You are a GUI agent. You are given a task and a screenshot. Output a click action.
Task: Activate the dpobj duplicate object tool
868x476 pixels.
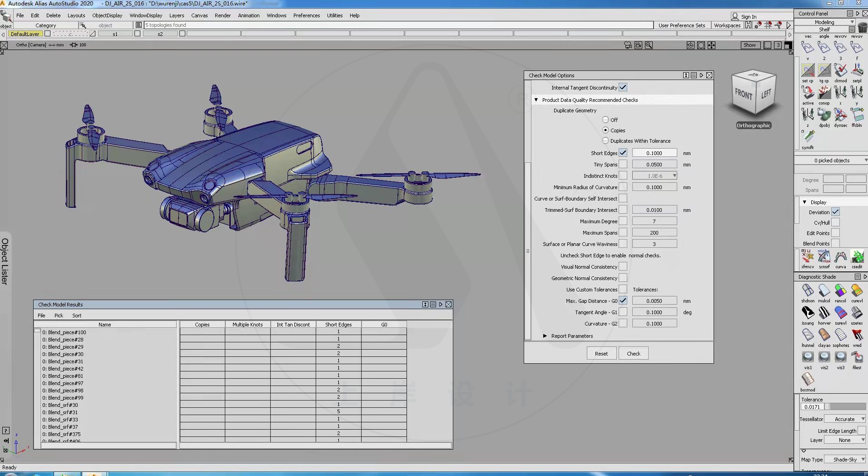824,116
